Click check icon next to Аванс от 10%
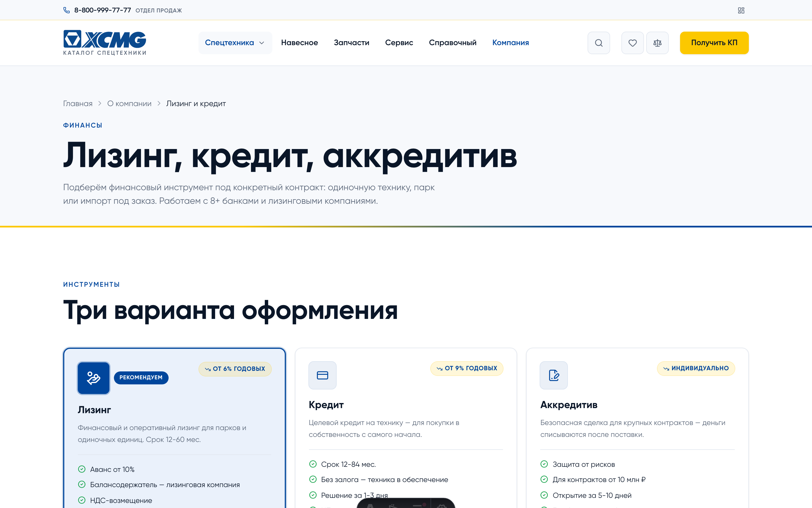 click(x=81, y=469)
